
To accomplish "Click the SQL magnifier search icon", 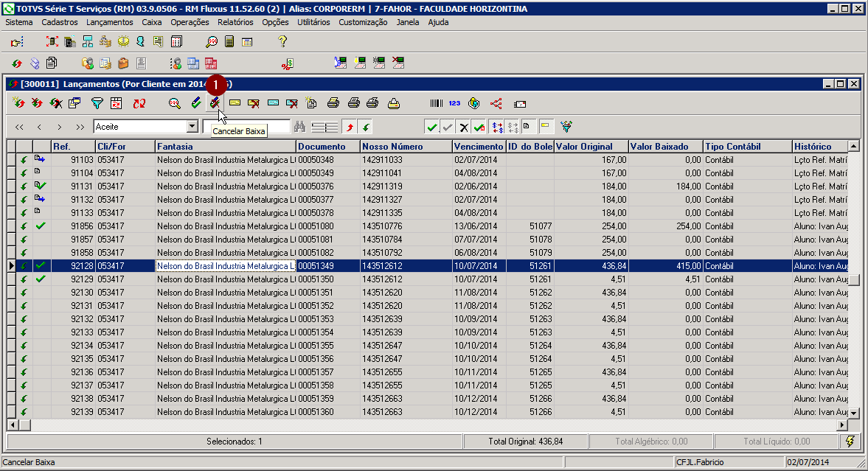I will click(x=175, y=104).
